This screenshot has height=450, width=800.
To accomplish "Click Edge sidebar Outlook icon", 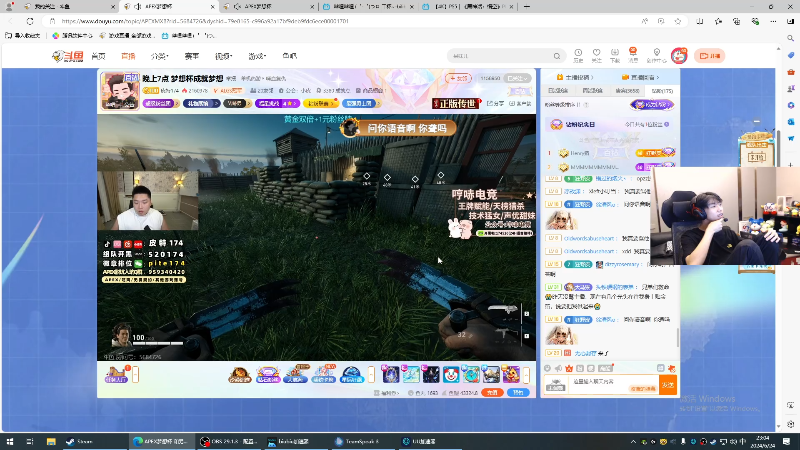I will 790,122.
